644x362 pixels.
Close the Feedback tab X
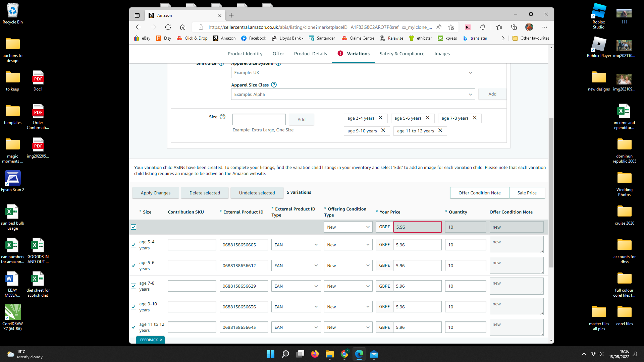click(x=161, y=340)
